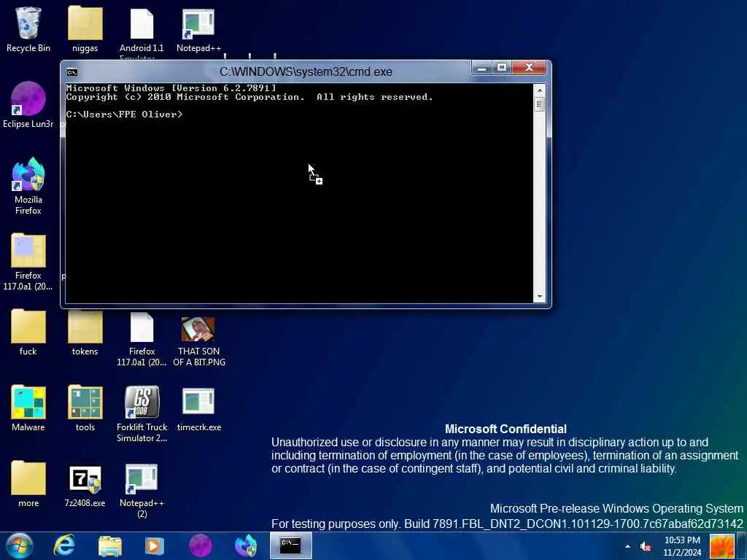Click the C:\Users\FPE Oliver> prompt line
The width and height of the screenshot is (747, 560).
(x=124, y=114)
